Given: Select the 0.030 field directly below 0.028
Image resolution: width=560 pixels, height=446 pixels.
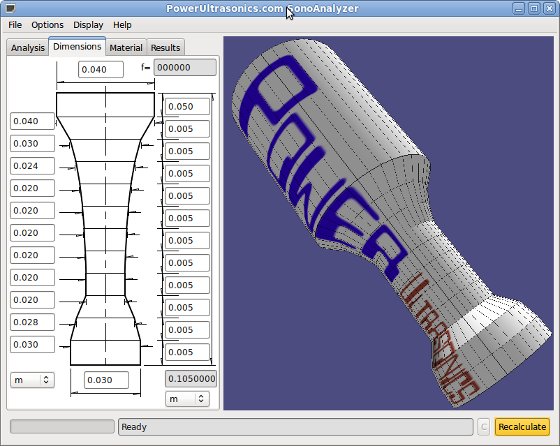Looking at the screenshot, I should pos(32,344).
